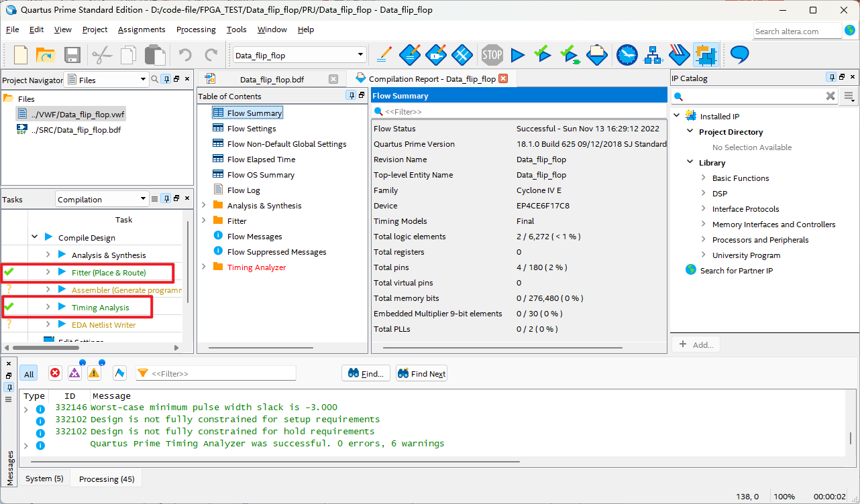
Task: Click the Copy icon in the toolbar
Action: (128, 55)
